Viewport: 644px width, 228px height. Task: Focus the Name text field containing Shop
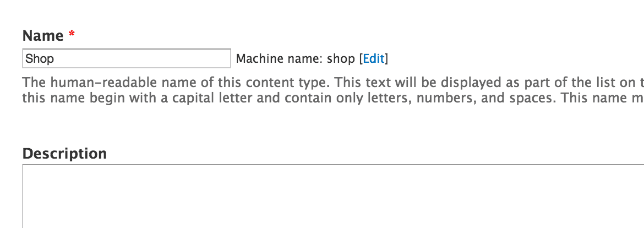pos(127,58)
